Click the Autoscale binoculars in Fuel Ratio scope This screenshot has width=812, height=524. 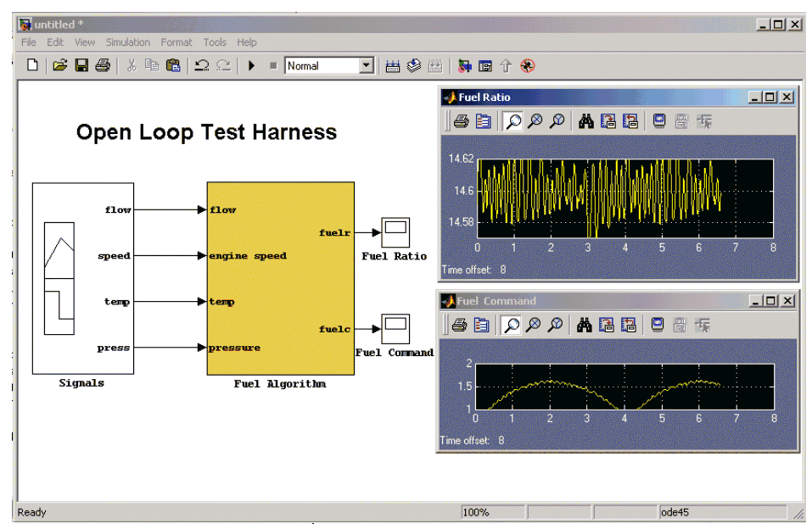pyautogui.click(x=585, y=121)
